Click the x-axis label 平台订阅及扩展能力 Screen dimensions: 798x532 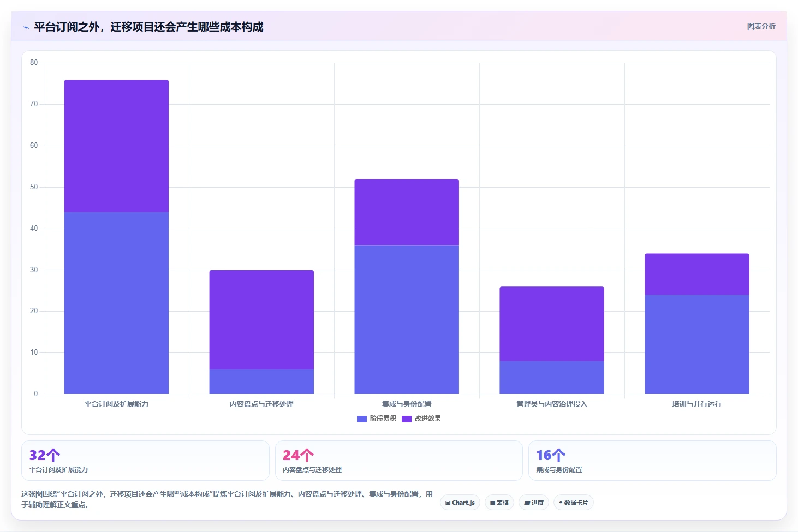116,404
